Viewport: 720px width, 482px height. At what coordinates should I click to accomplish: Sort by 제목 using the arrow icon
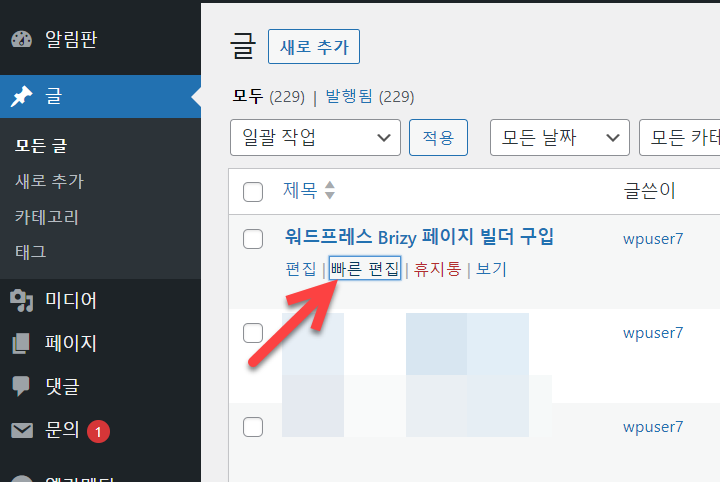[x=330, y=190]
